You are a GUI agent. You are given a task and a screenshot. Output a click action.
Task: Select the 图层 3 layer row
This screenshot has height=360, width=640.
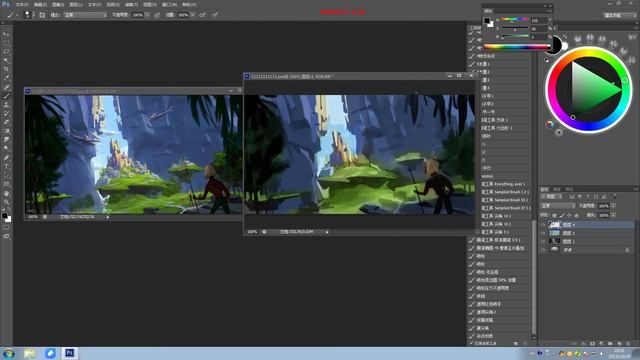[x=587, y=233]
